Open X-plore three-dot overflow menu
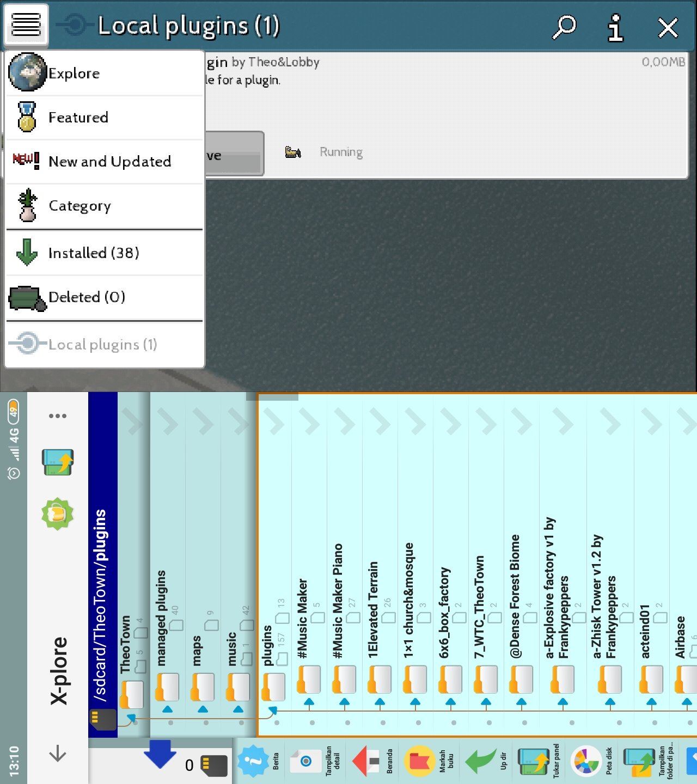697x784 pixels. click(58, 416)
